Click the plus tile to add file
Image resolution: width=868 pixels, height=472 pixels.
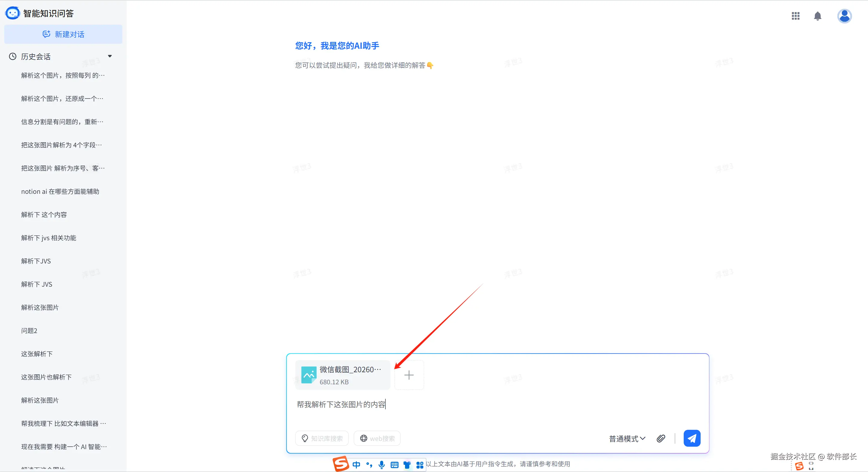point(409,375)
